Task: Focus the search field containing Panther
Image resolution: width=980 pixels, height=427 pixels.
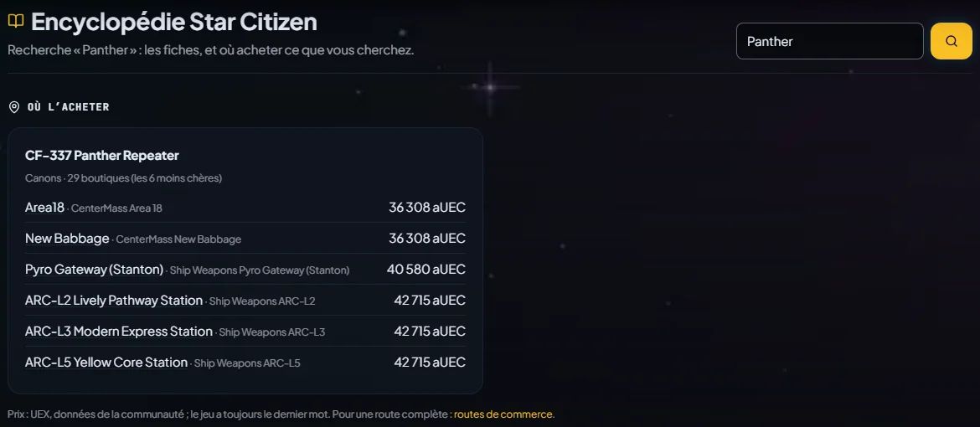Action: coord(830,41)
